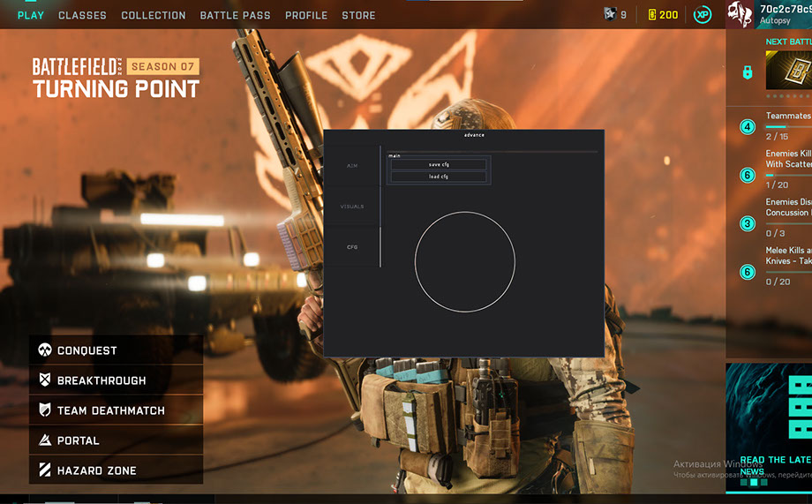Click the Breakthrough shield icon
This screenshot has width=812, height=504.
point(44,380)
